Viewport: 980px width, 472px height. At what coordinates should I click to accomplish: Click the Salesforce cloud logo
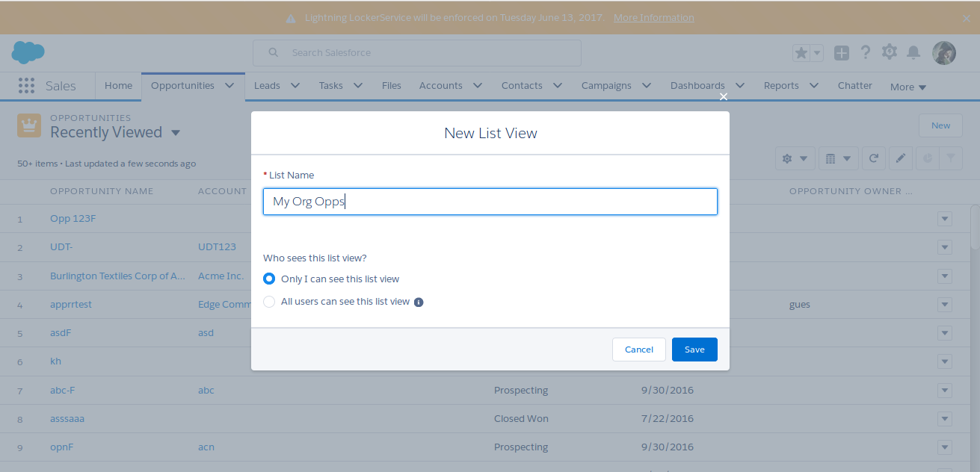click(x=28, y=52)
